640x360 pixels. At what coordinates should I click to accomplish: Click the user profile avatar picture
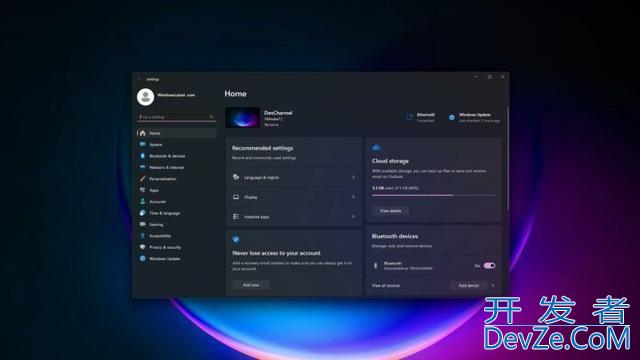click(145, 97)
